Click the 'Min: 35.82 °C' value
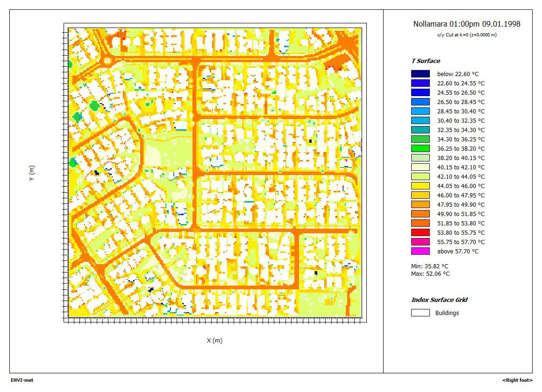The image size is (542, 392). click(x=430, y=266)
